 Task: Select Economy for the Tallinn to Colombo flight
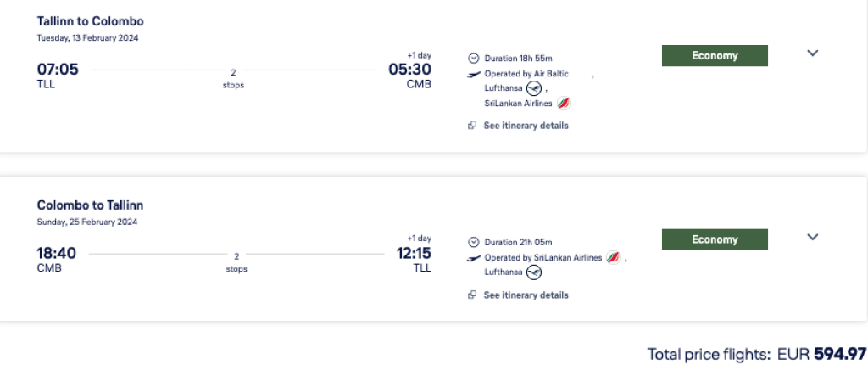(715, 56)
